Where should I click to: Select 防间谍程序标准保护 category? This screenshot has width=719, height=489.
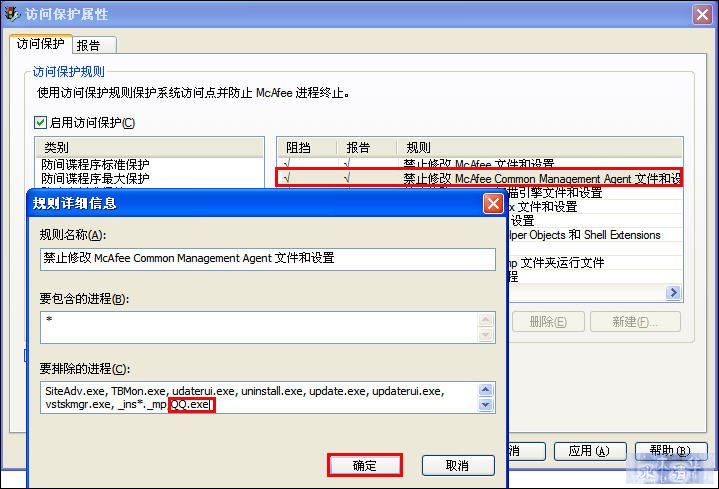click(95, 164)
